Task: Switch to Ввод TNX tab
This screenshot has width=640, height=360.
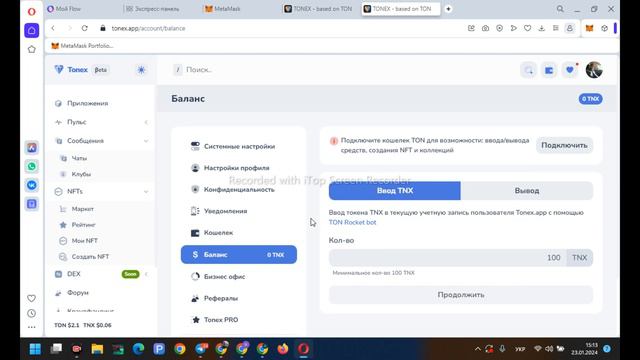Action: [395, 191]
